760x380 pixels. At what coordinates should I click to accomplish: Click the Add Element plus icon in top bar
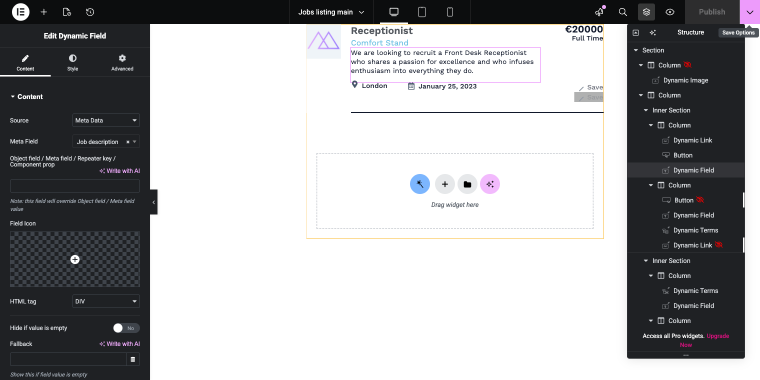click(44, 12)
